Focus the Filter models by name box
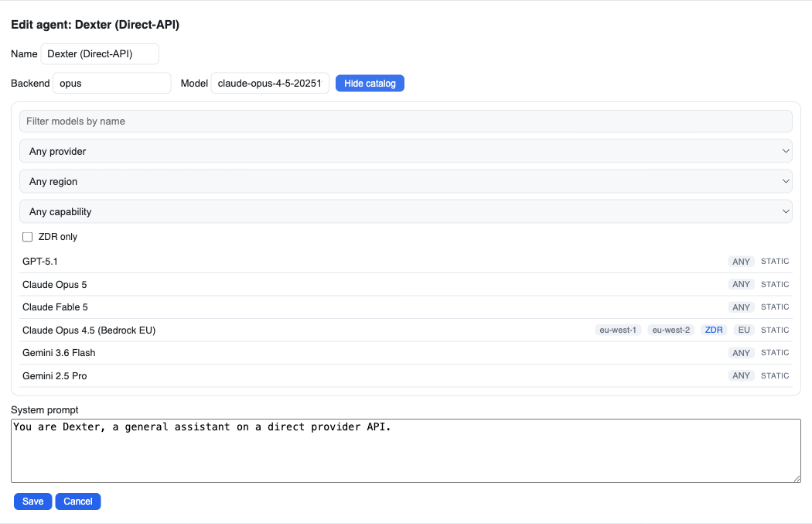 pyautogui.click(x=406, y=122)
